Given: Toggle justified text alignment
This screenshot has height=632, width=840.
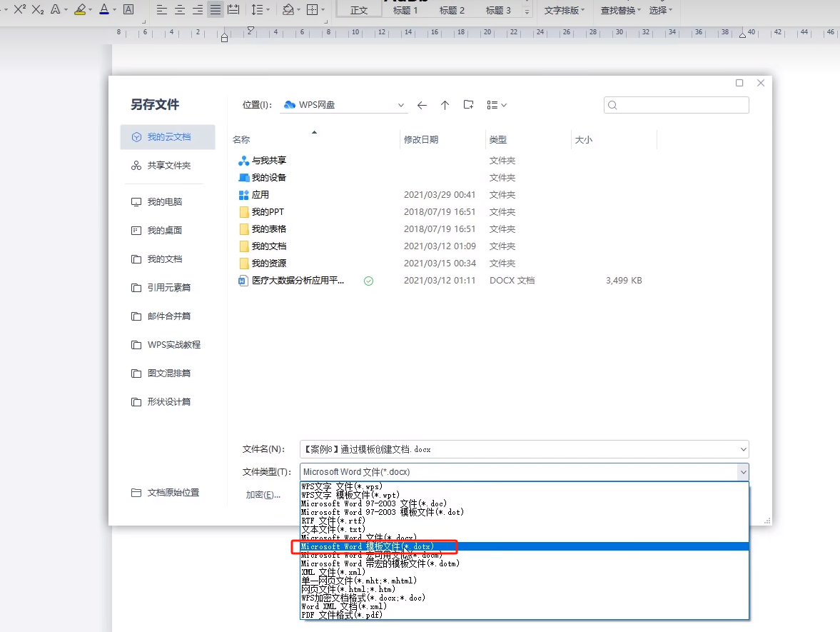Looking at the screenshot, I should [x=216, y=10].
